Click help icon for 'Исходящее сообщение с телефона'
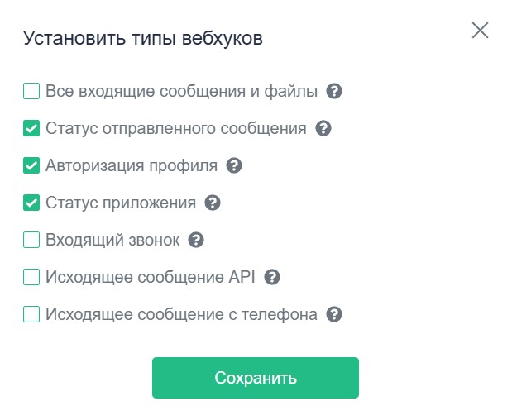 click(334, 314)
